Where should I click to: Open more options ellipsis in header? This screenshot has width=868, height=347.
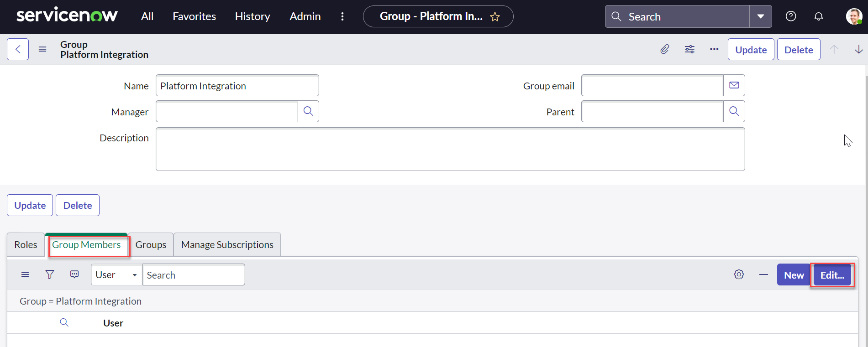(x=714, y=49)
